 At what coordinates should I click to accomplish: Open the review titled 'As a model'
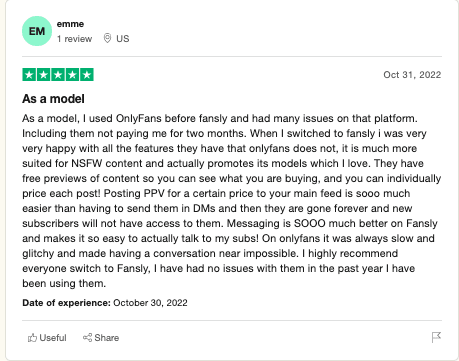point(53,99)
